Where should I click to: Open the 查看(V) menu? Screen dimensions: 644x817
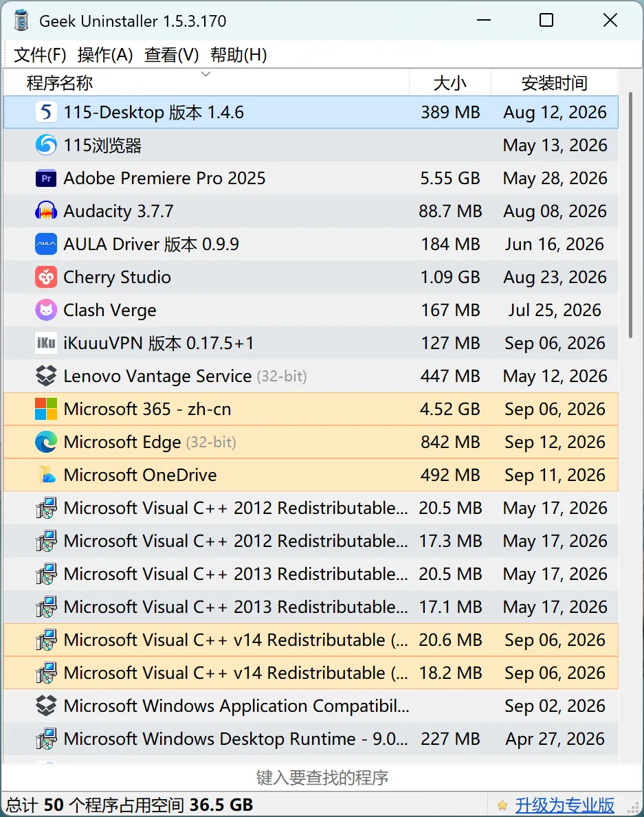point(171,55)
